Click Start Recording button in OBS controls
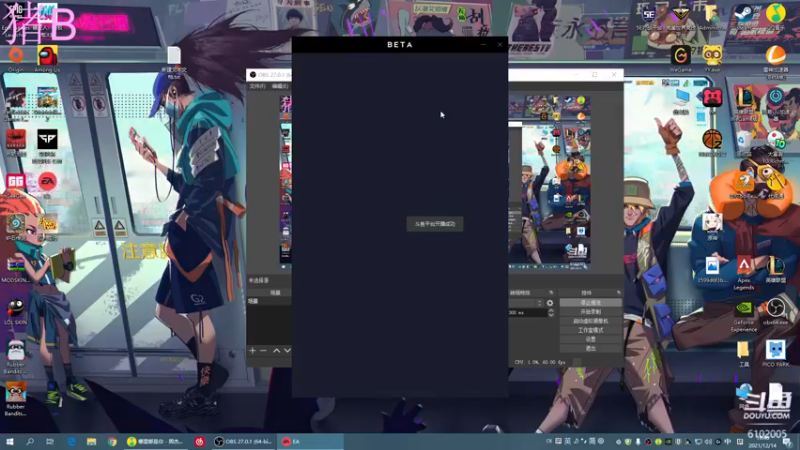This screenshot has height=450, width=800. 590,312
